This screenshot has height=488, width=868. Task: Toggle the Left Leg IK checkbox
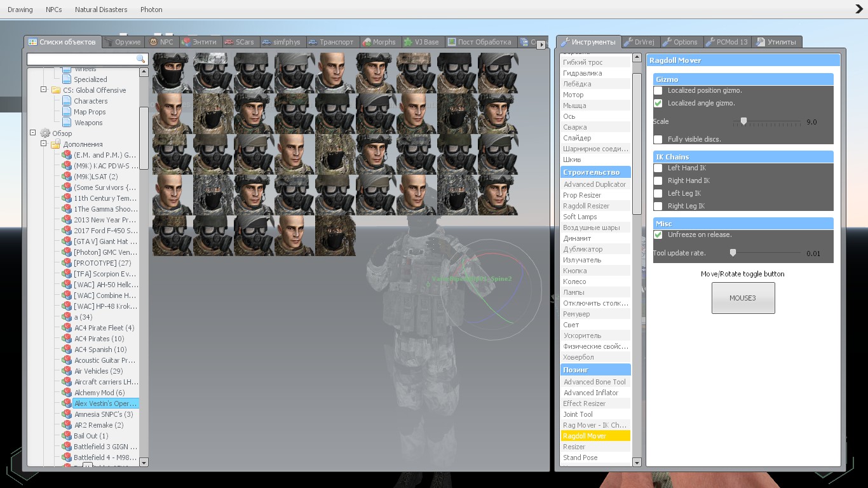[x=658, y=193]
